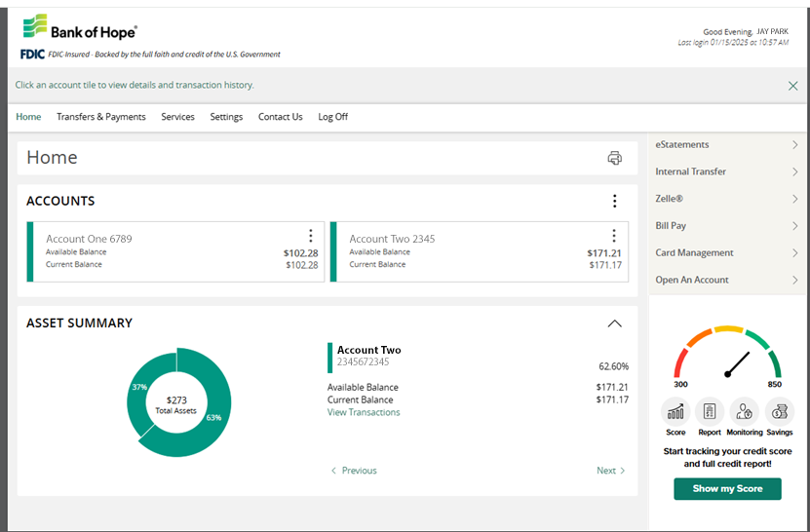This screenshot has width=810, height=532.
Task: Click Account One available balance $102.28
Action: [x=300, y=253]
